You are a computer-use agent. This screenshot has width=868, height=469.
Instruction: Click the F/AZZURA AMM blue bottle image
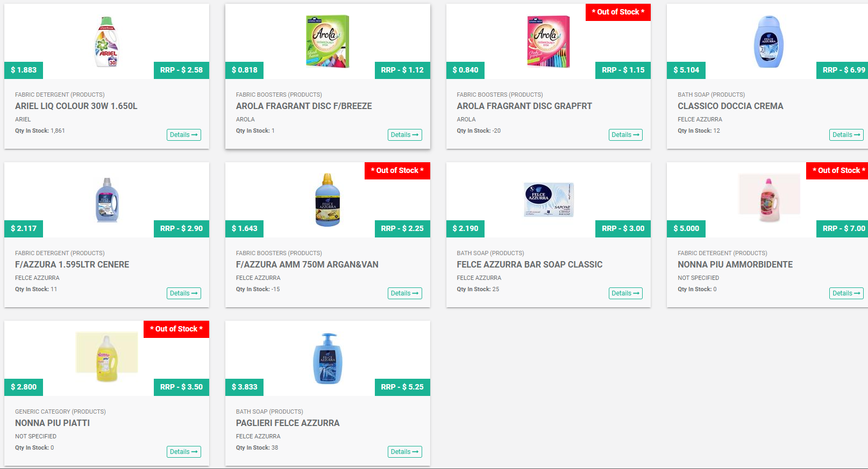pyautogui.click(x=327, y=199)
